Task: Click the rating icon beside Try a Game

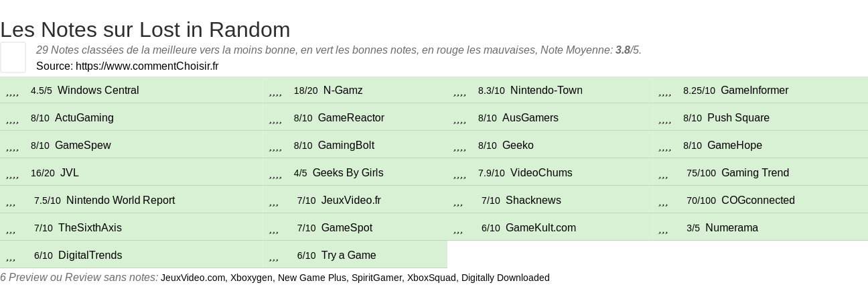Action: (x=273, y=255)
